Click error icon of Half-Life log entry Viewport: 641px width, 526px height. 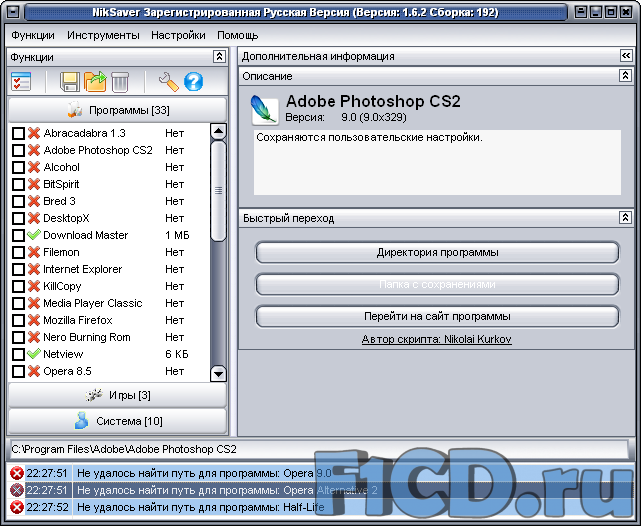click(x=17, y=507)
